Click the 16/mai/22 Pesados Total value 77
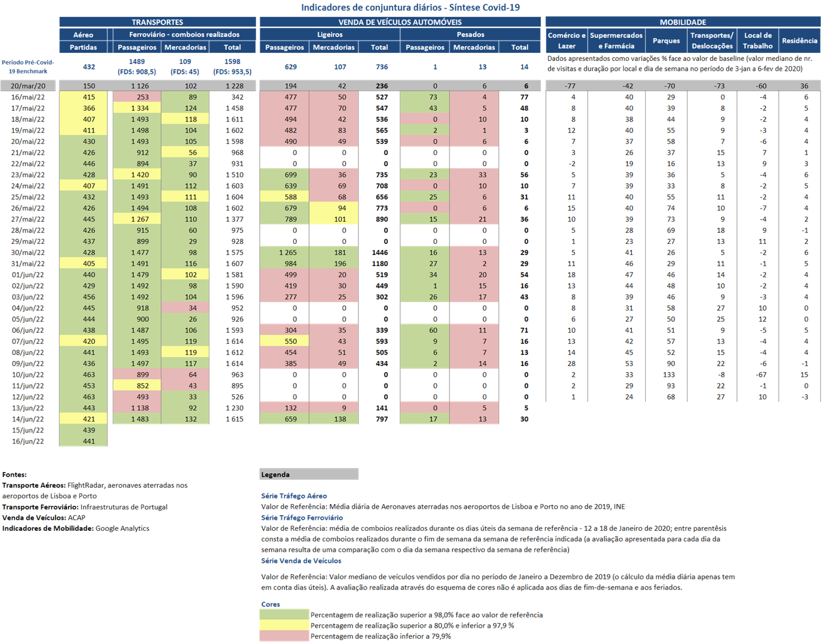 coord(524,97)
